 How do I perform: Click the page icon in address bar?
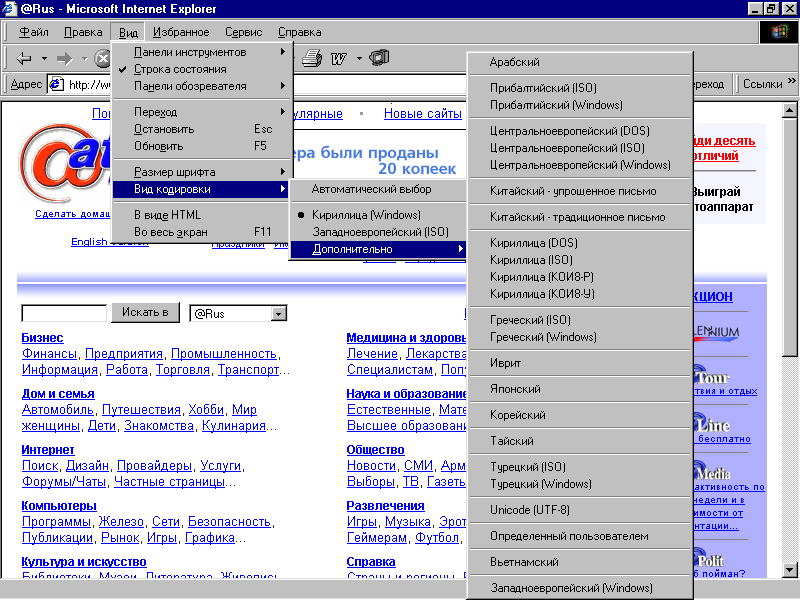click(x=56, y=84)
